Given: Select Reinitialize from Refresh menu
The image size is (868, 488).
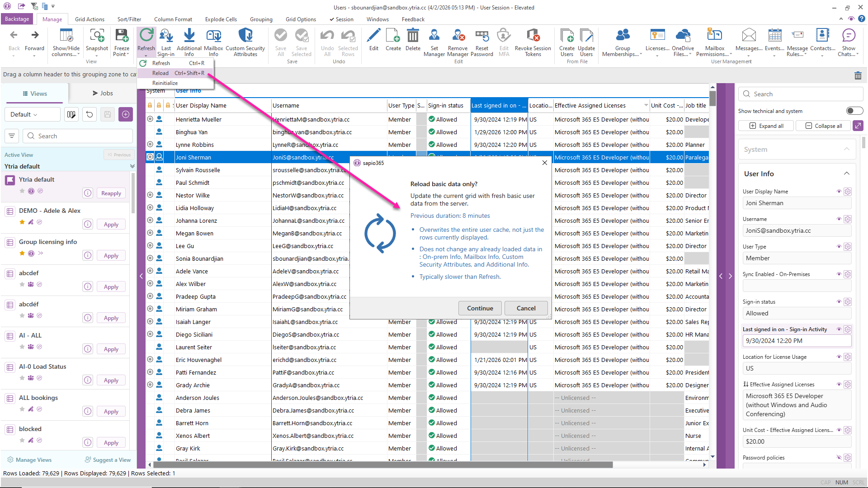Looking at the screenshot, I should 165,83.
